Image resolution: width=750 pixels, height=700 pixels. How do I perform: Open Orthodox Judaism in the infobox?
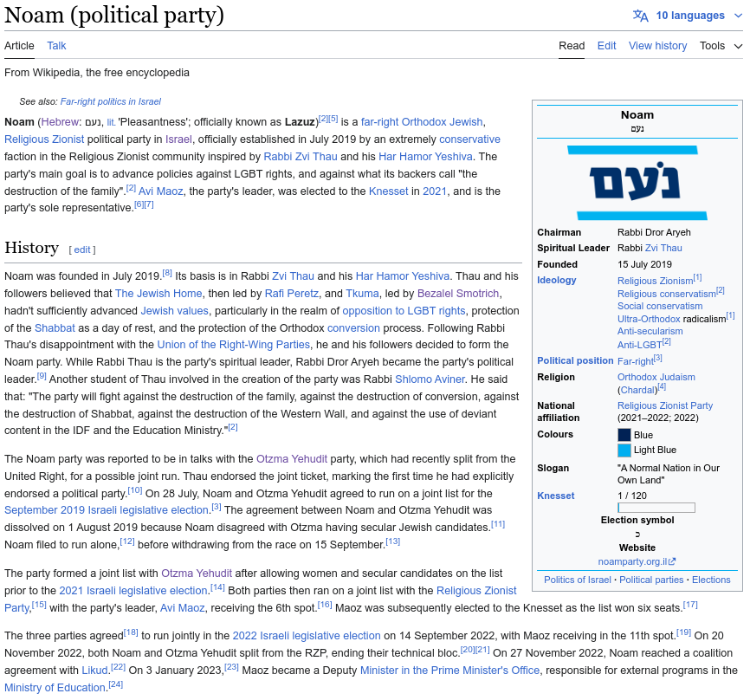pos(656,377)
